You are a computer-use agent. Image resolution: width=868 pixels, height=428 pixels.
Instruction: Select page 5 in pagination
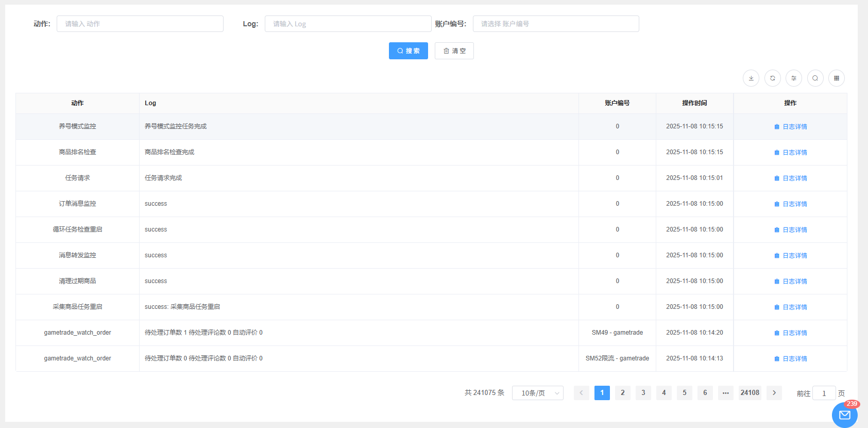point(684,393)
